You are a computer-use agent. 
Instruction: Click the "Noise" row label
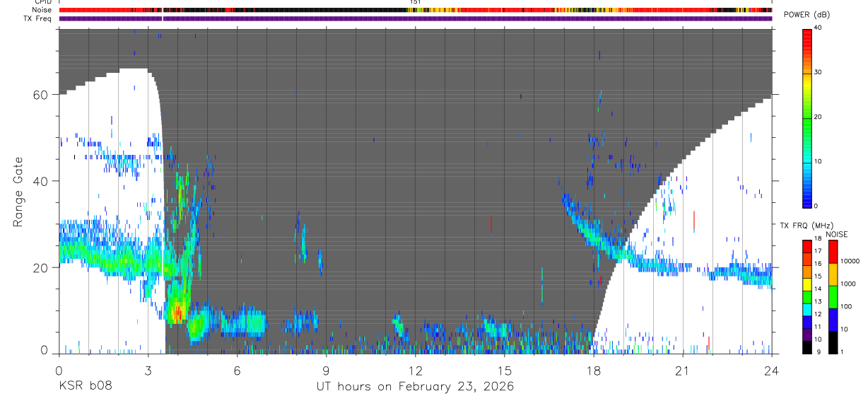tap(42, 11)
